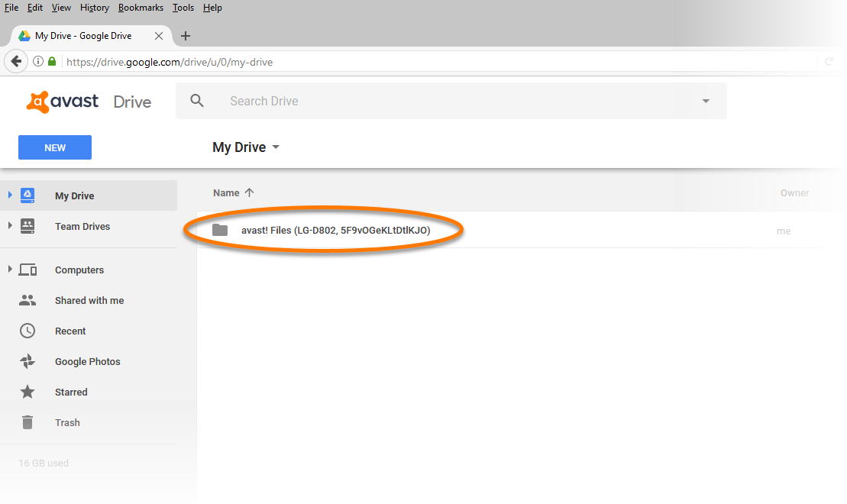
Task: Open search options dropdown arrow
Action: click(706, 101)
